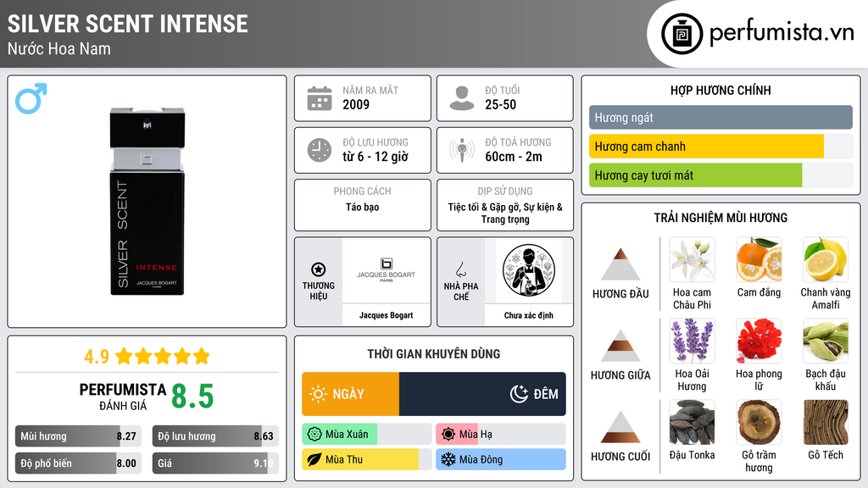This screenshot has width=868, height=488.
Task: Open the perfumista.vn site link text
Action: [782, 33]
